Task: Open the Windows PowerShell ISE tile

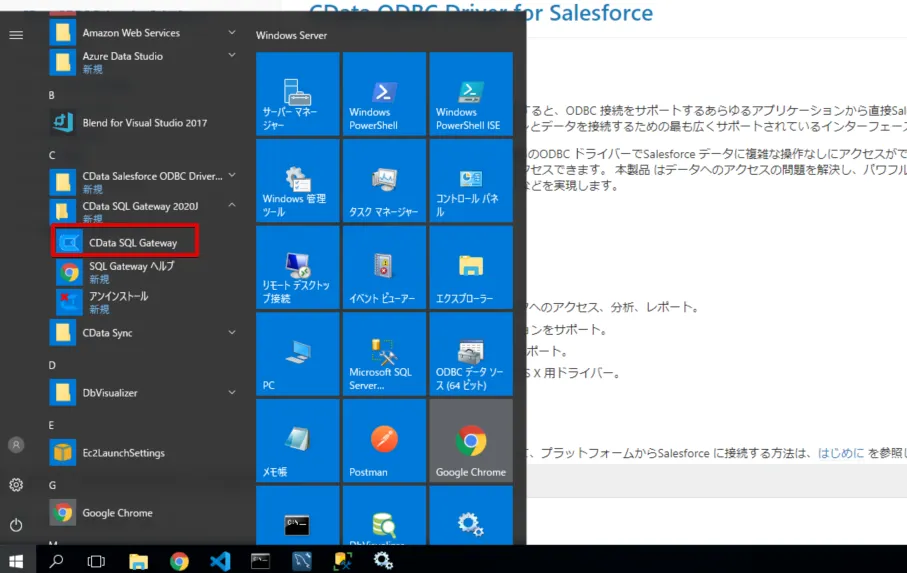Action: (470, 94)
